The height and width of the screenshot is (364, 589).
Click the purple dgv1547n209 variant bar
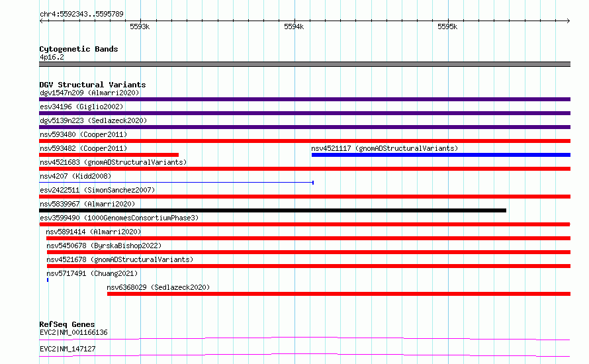[304, 99]
